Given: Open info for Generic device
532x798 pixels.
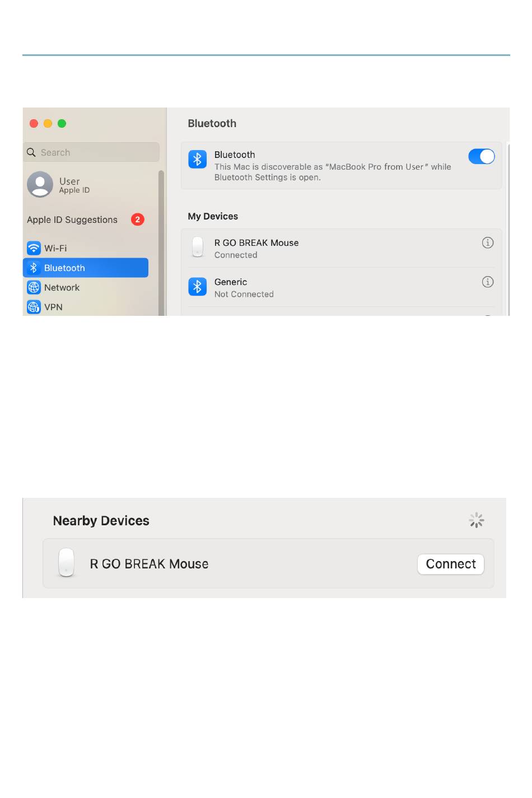Looking at the screenshot, I should point(488,282).
